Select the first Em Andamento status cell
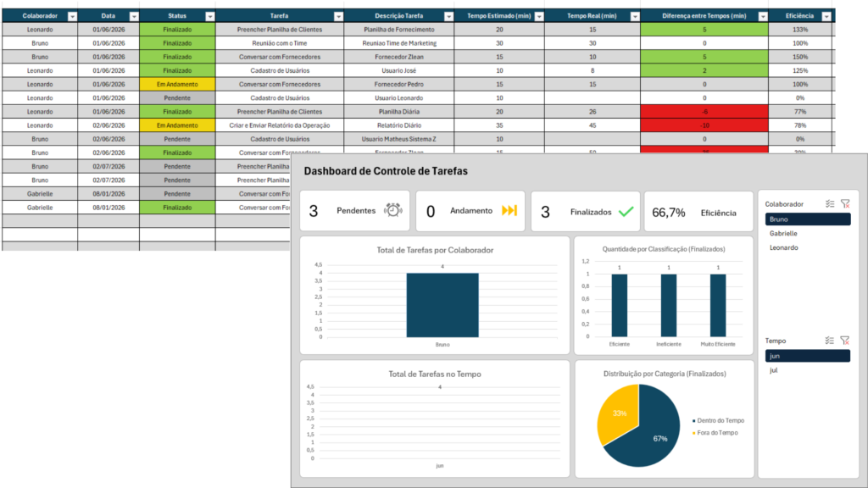This screenshot has height=488, width=868. (x=177, y=85)
